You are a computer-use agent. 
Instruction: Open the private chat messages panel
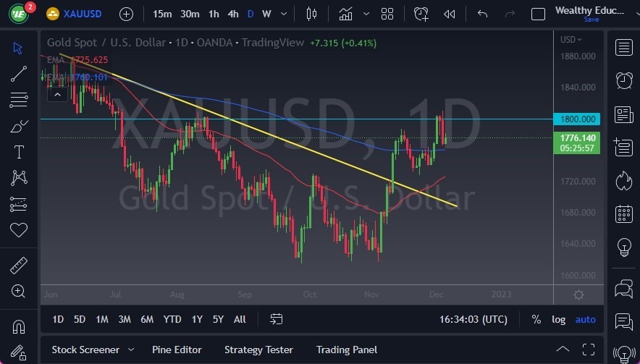pyautogui.click(x=623, y=321)
